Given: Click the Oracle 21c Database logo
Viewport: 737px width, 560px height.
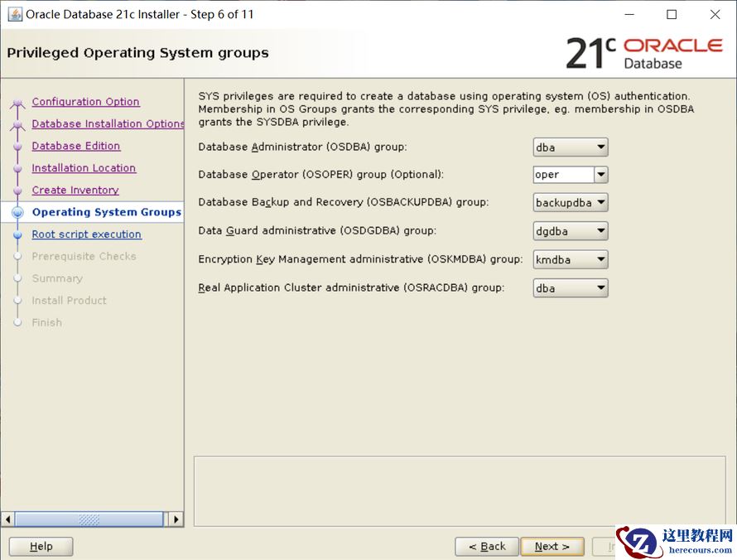Looking at the screenshot, I should point(643,53).
